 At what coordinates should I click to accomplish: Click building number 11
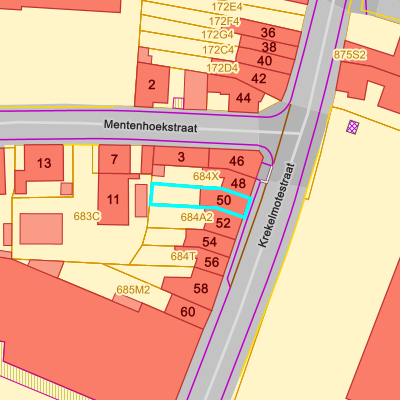coord(113,200)
